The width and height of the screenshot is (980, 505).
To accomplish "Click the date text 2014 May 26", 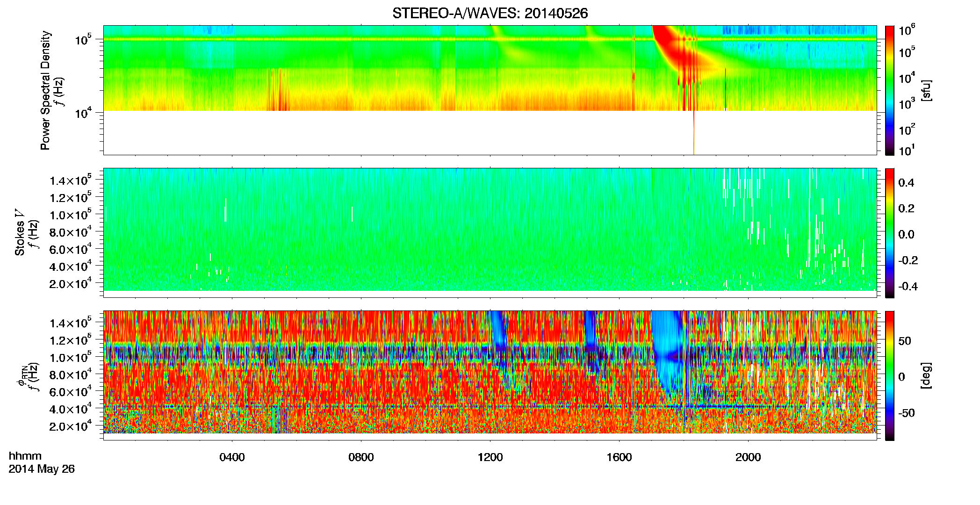I will tap(42, 469).
